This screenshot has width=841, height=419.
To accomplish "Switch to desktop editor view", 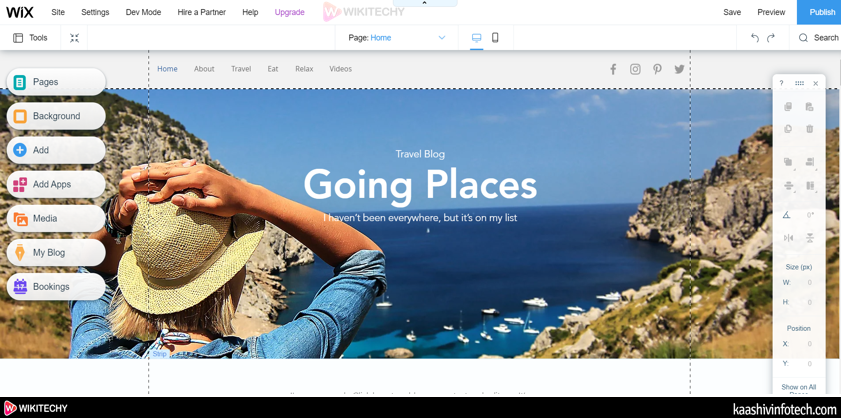I will pyautogui.click(x=476, y=38).
